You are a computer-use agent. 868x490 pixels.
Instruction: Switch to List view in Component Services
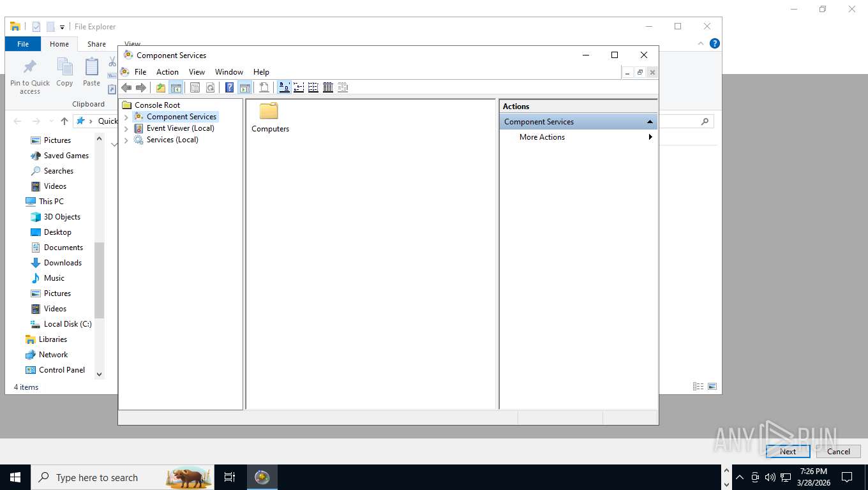point(313,87)
